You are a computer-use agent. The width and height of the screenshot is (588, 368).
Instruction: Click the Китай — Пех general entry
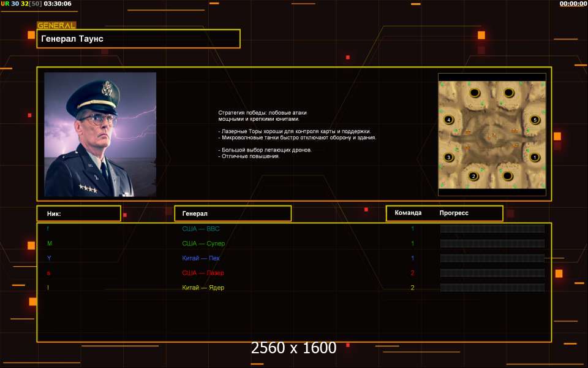coord(200,258)
